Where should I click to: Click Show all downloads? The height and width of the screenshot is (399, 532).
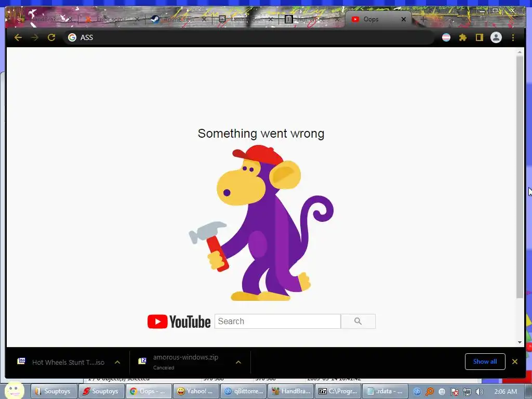pos(485,362)
